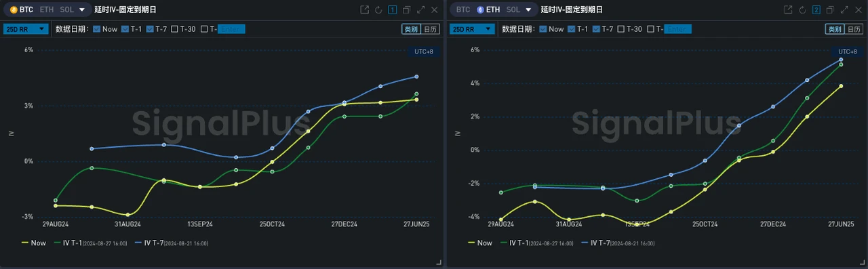Open ETH panel export/share icon
The image size is (868, 269).
pyautogui.click(x=788, y=9)
